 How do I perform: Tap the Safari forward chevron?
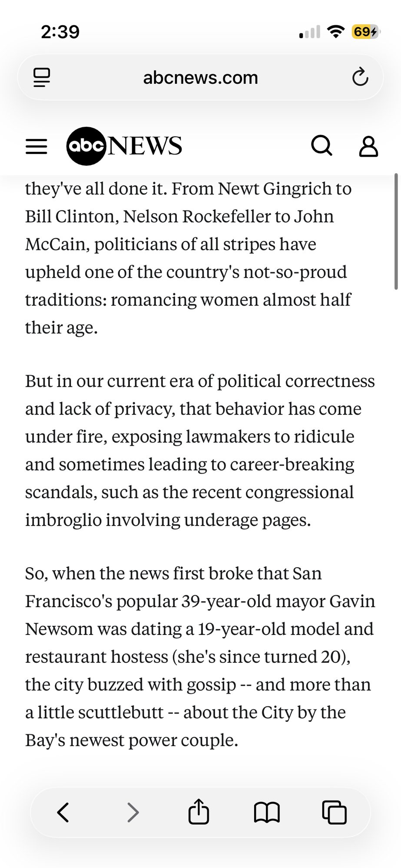pos(133,812)
